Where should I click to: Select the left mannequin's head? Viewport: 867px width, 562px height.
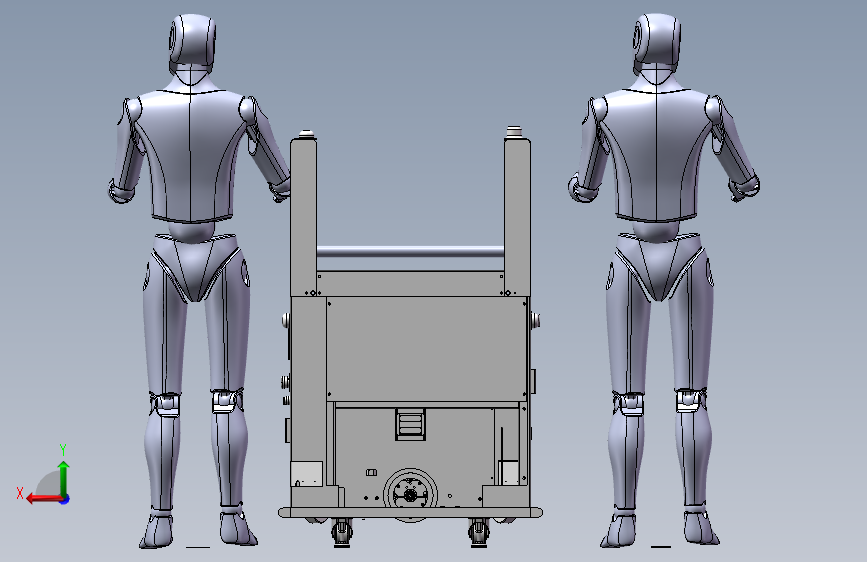click(191, 44)
